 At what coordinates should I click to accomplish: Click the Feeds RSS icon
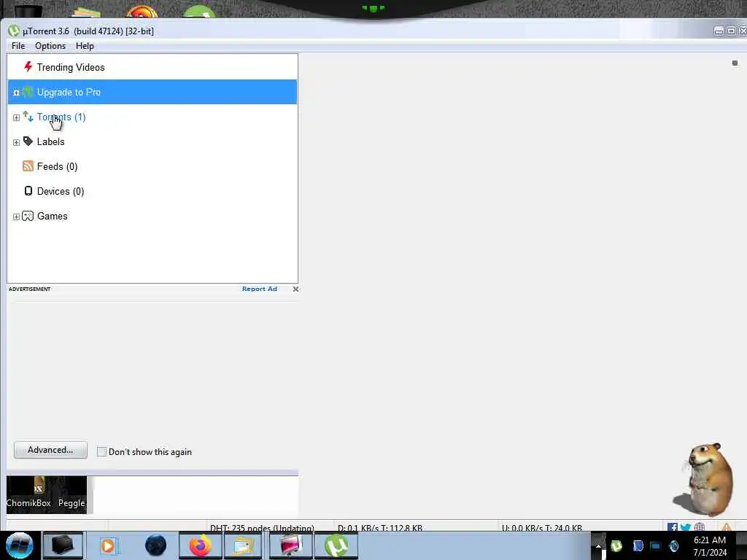pyautogui.click(x=28, y=166)
